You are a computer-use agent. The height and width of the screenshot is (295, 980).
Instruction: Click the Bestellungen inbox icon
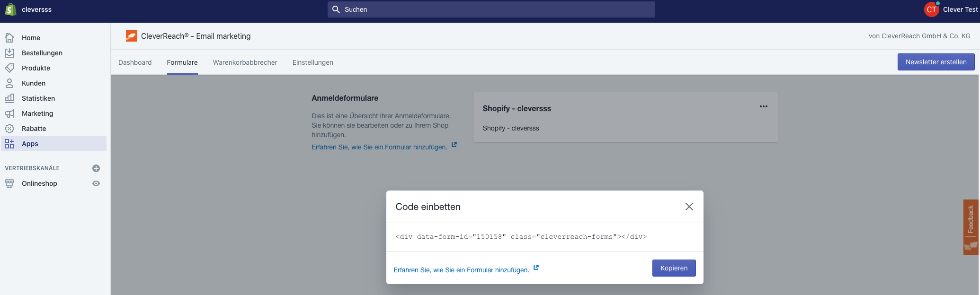click(x=9, y=53)
